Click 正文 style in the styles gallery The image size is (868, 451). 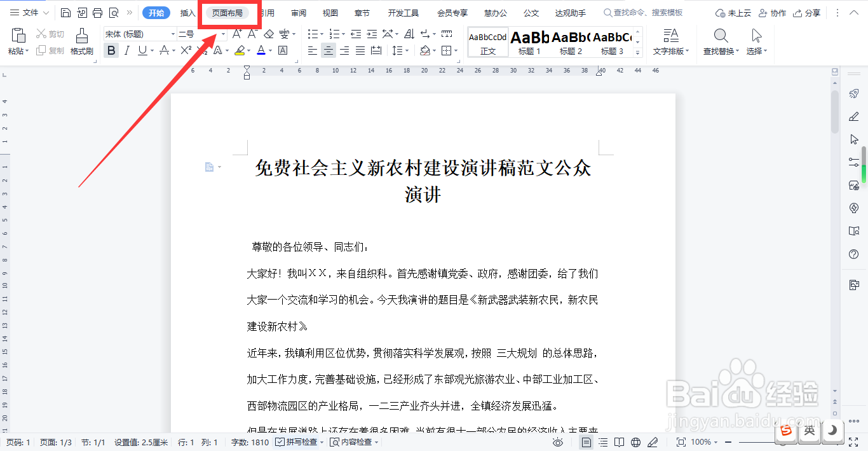point(487,42)
